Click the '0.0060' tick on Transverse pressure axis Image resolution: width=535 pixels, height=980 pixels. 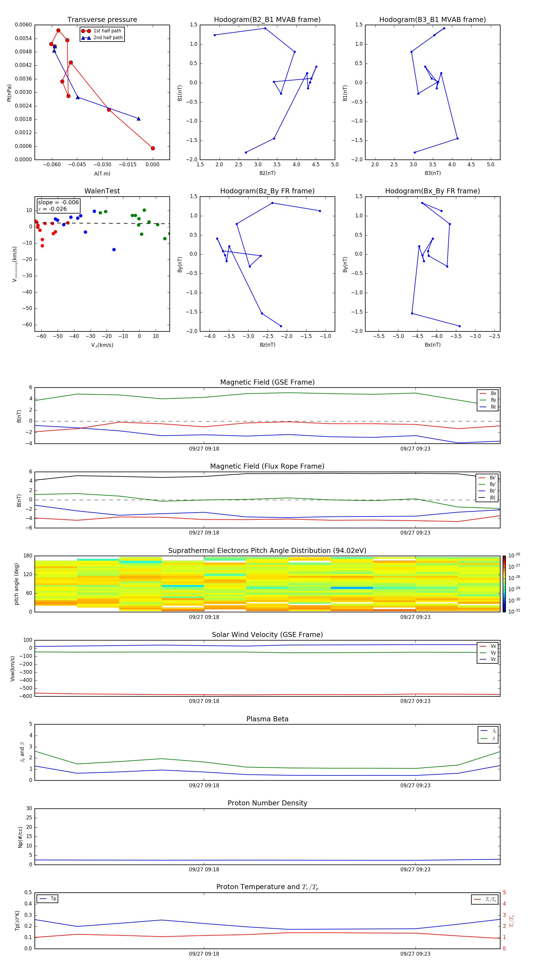tap(23, 25)
